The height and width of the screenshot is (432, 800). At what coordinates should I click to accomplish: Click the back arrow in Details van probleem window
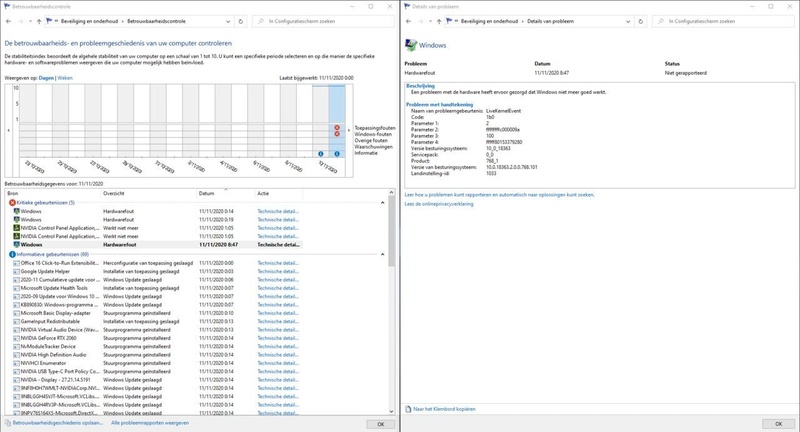(x=408, y=21)
